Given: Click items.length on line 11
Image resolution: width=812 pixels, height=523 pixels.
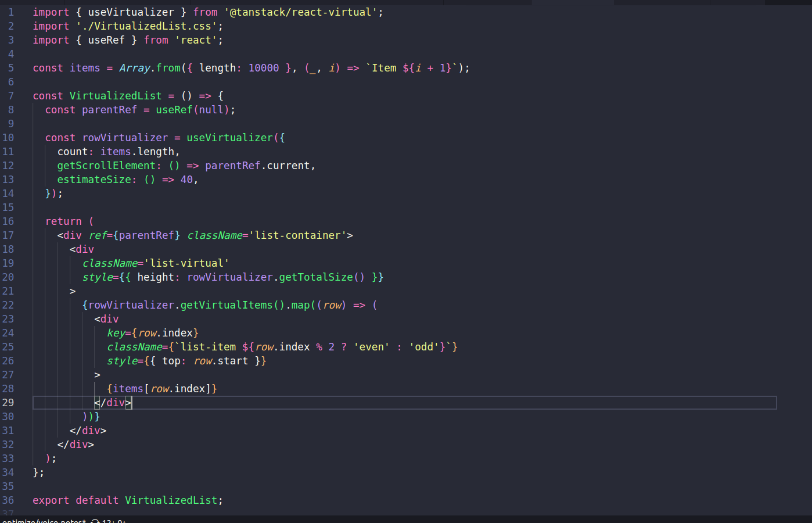Looking at the screenshot, I should point(137,152).
